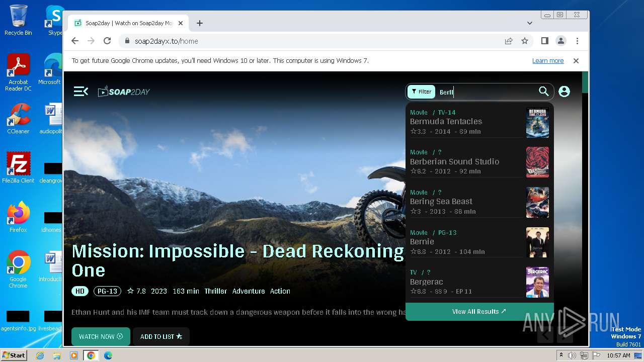Click View All Results button
Viewport: 644px width, 362px height.
point(479,312)
